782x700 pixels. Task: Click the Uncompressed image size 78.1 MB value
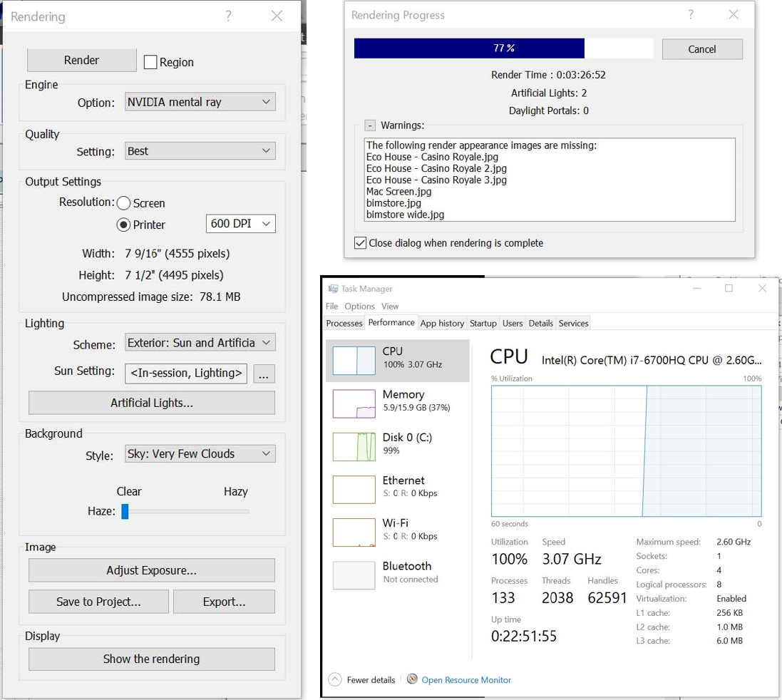point(220,297)
